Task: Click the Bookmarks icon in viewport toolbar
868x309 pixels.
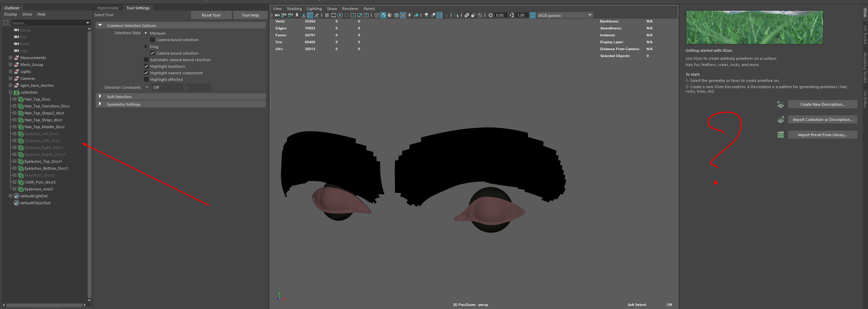Action: [x=297, y=15]
